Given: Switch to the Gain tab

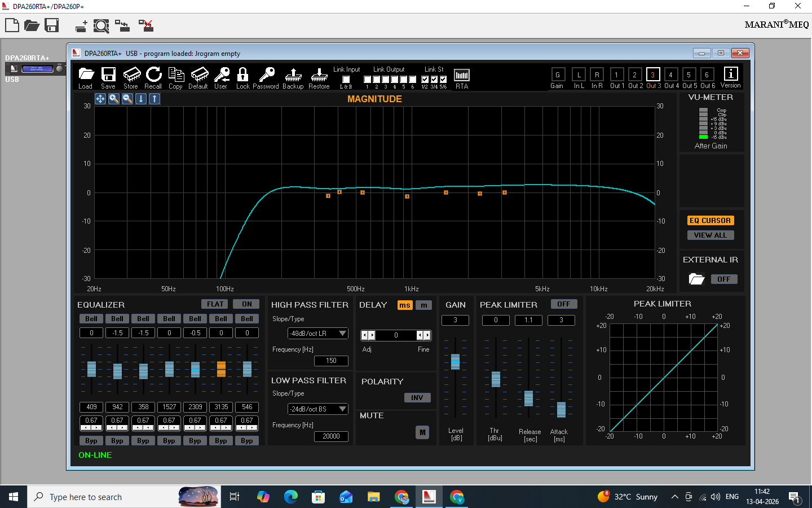Looking at the screenshot, I should 558,75.
